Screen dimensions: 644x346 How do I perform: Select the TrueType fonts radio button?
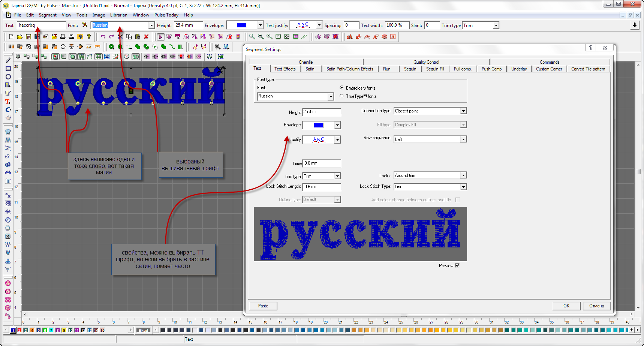click(341, 96)
